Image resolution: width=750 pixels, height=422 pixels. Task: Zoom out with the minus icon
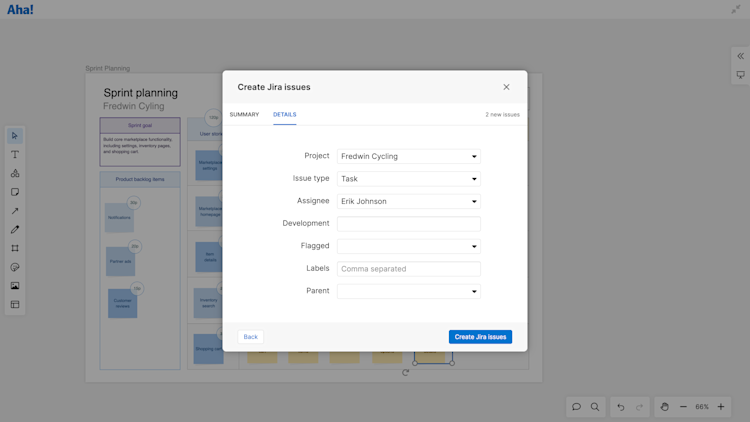[x=683, y=407]
